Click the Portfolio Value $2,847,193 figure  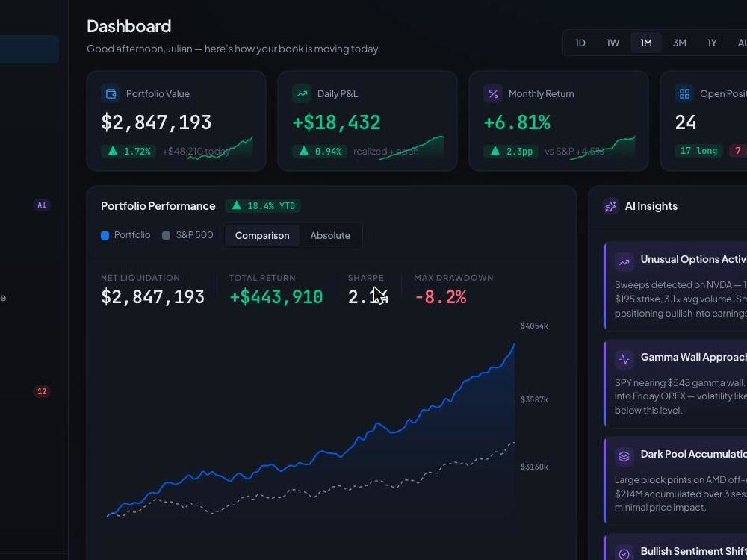click(156, 122)
